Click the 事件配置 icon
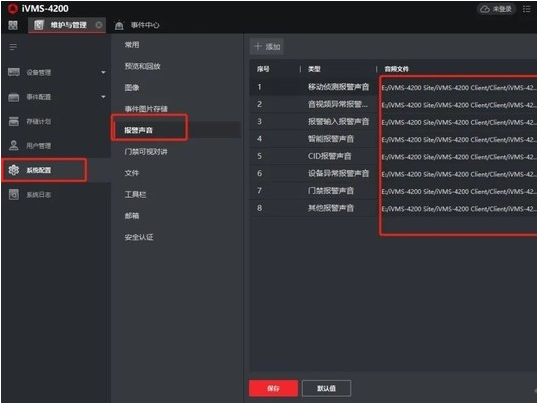 (14, 97)
